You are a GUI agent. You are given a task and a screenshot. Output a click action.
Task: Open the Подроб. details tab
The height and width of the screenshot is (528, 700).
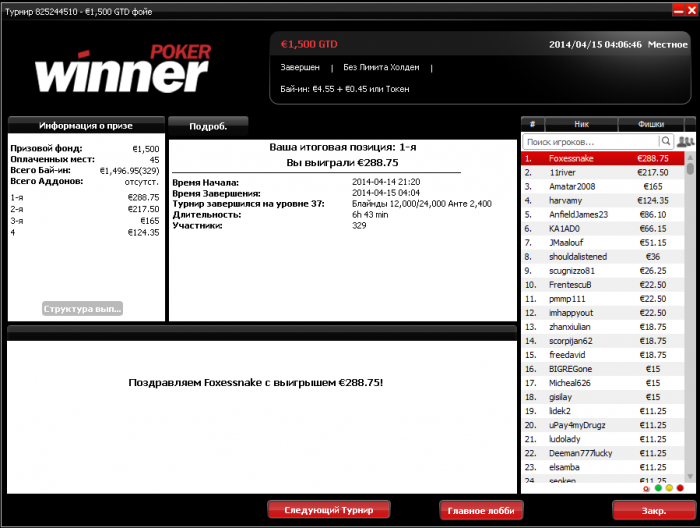point(208,126)
